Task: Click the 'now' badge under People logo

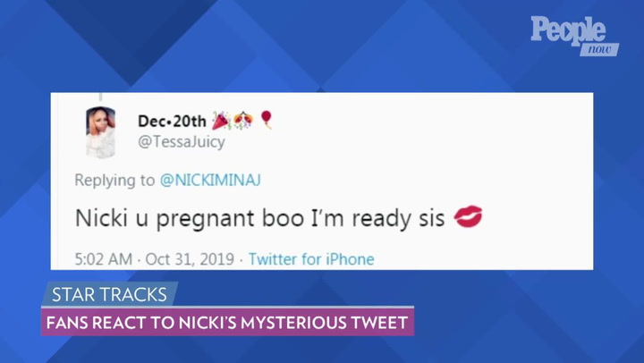Action: pyautogui.click(x=599, y=49)
